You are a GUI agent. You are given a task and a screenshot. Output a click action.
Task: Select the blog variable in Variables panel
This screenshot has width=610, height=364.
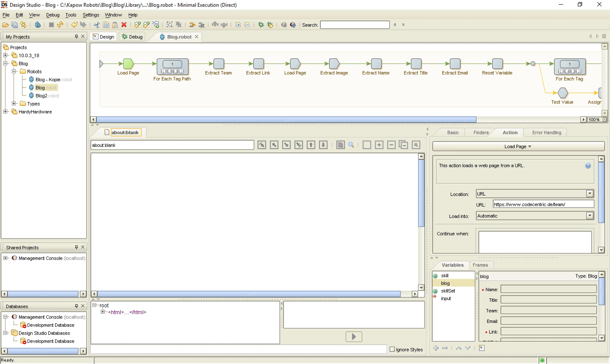445,283
